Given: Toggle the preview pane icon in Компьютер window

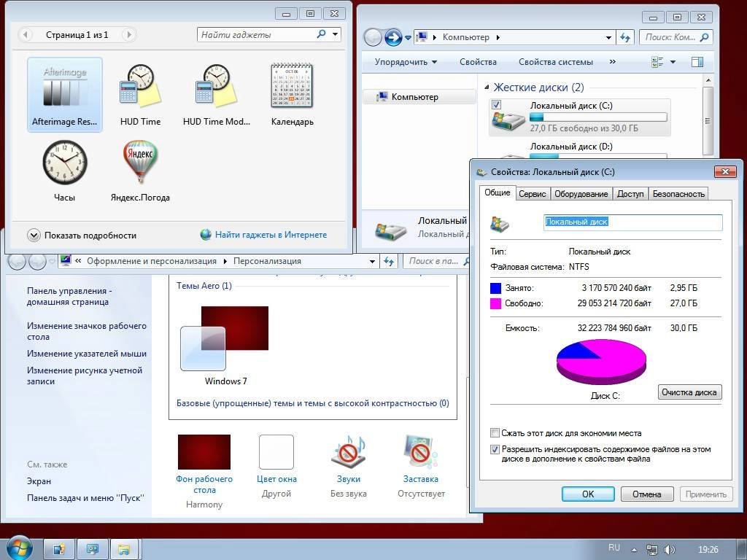Looking at the screenshot, I should [697, 62].
